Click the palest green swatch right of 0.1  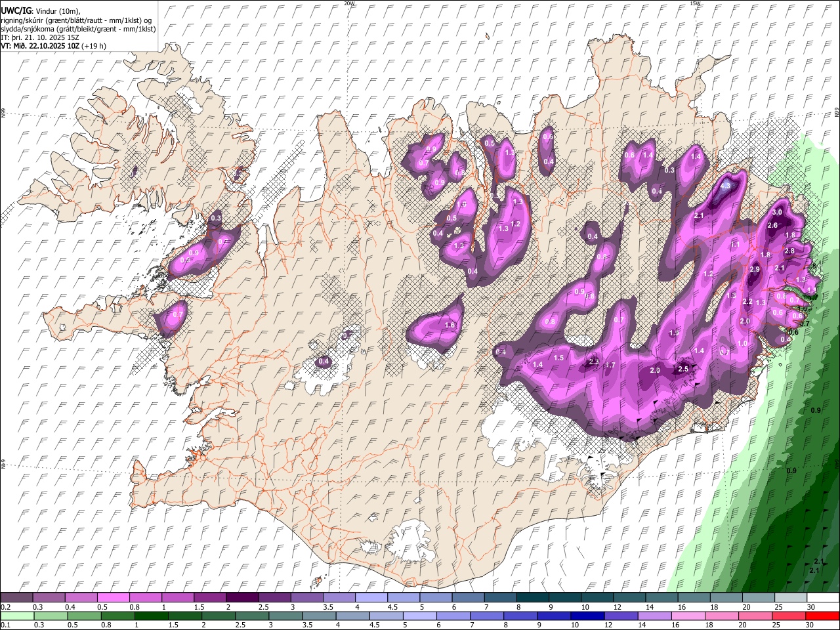click(17, 616)
